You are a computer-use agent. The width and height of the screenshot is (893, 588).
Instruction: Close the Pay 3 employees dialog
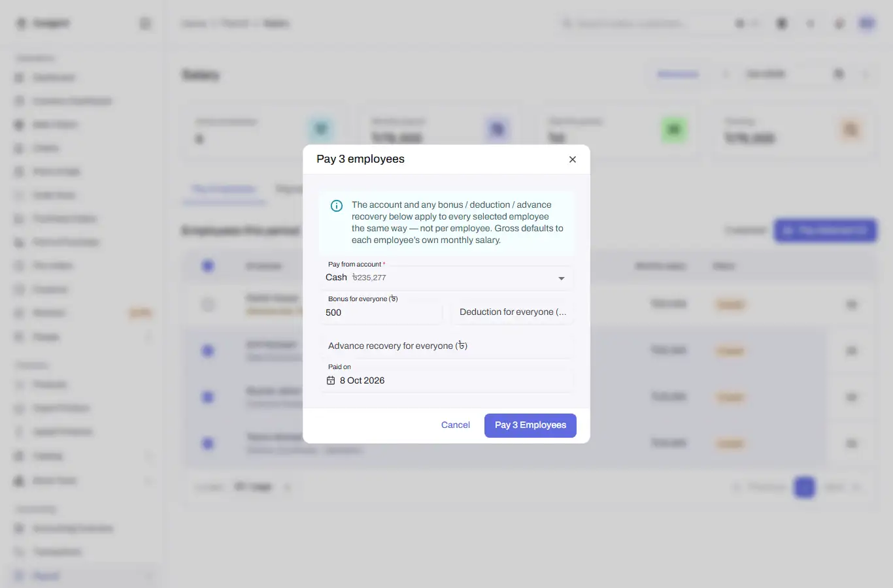(x=573, y=159)
